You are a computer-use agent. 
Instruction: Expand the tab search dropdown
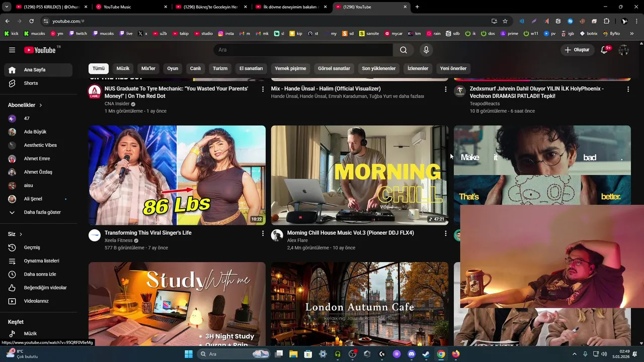[x=7, y=7]
